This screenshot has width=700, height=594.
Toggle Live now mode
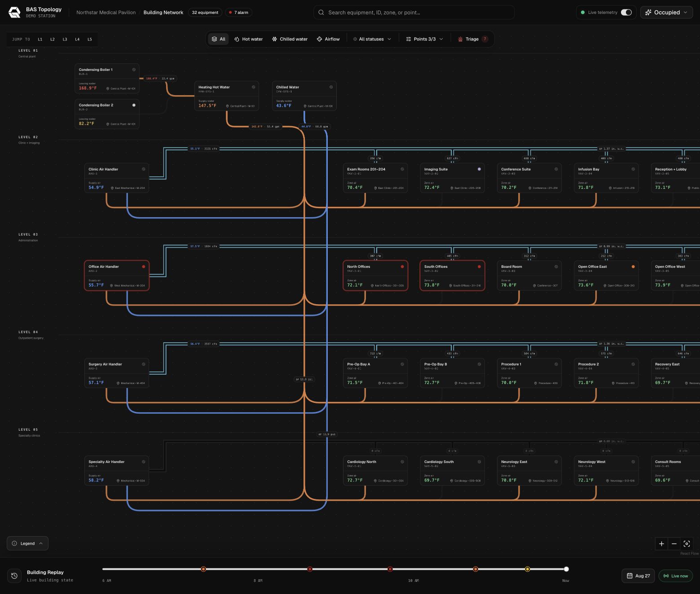point(676,576)
